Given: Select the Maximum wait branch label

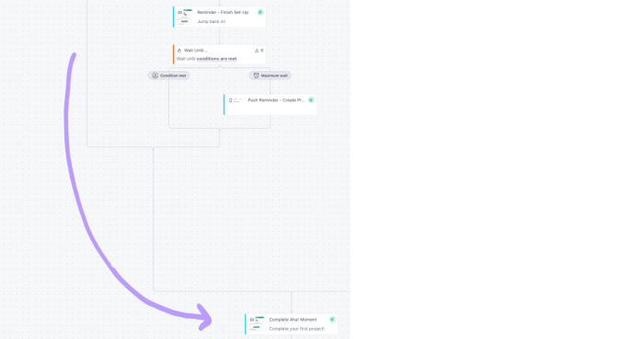Looking at the screenshot, I should click(x=274, y=76).
